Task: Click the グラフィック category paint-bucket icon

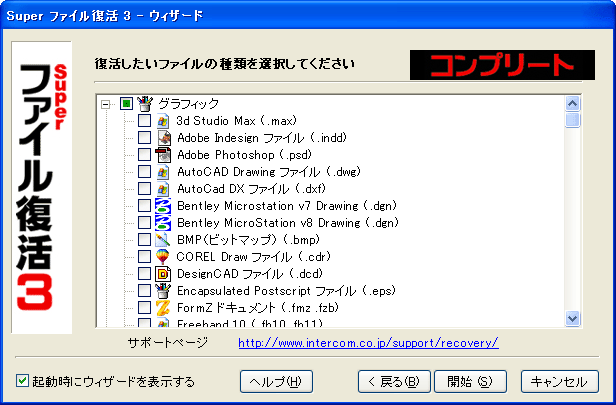Action: [x=145, y=104]
